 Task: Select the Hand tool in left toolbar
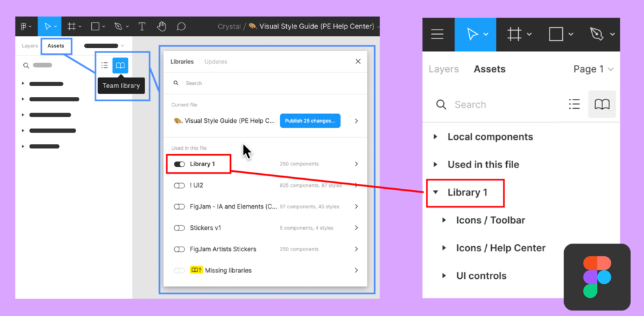[162, 26]
